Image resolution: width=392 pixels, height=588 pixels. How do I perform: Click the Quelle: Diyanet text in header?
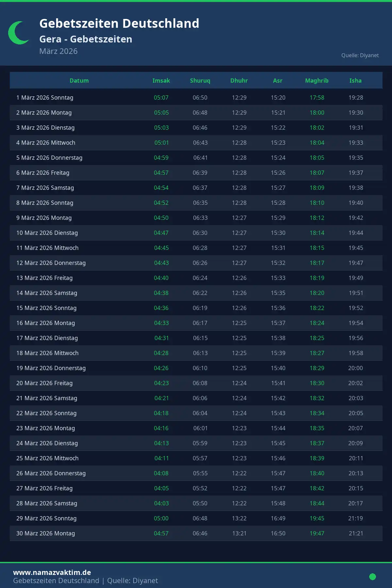tap(360, 56)
